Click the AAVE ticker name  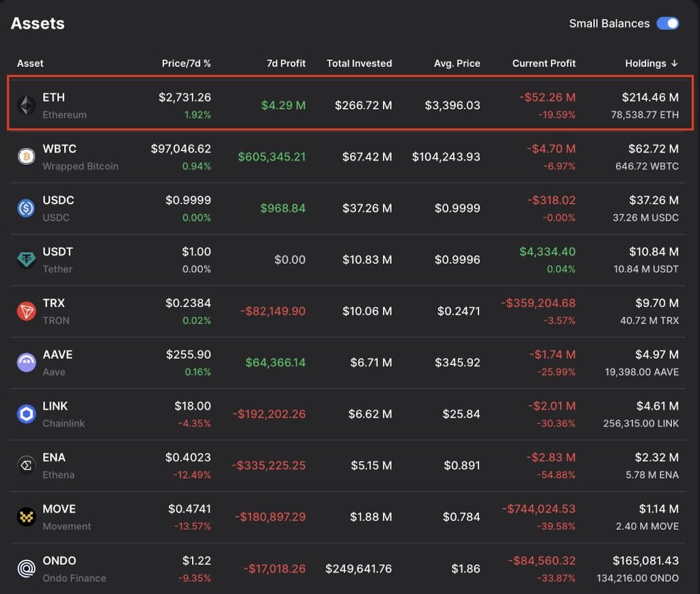[57, 354]
